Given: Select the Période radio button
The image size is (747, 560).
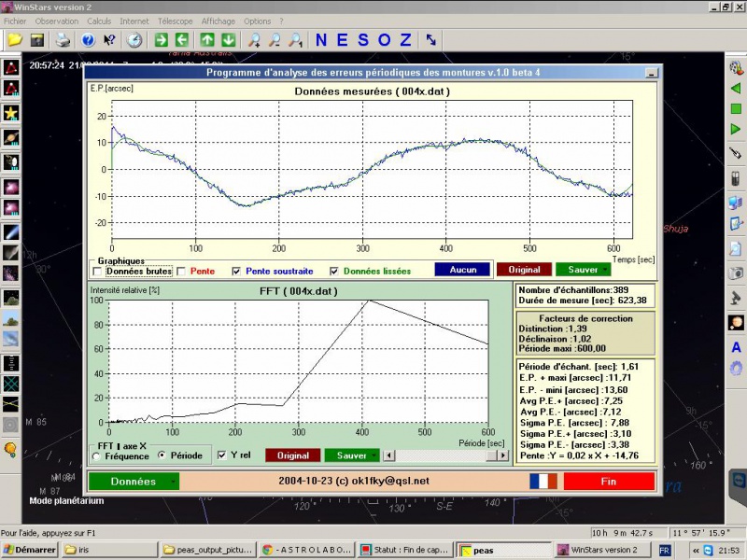Looking at the screenshot, I should [x=162, y=455].
